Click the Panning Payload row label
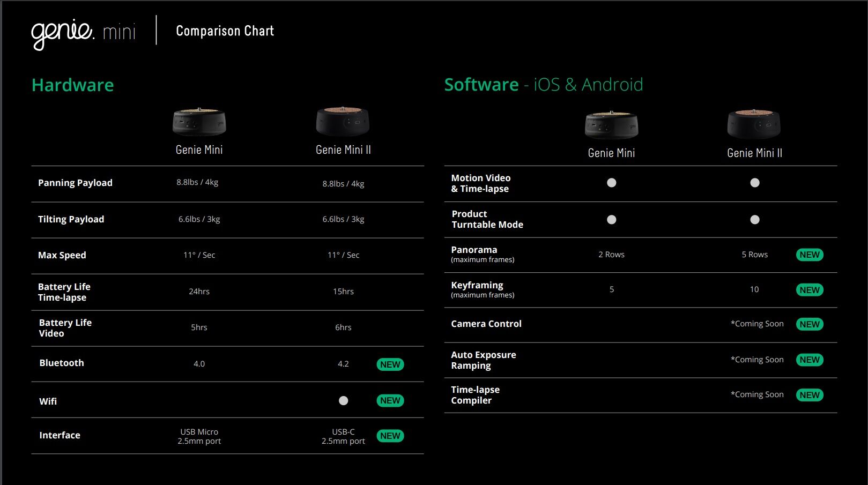 coord(76,183)
